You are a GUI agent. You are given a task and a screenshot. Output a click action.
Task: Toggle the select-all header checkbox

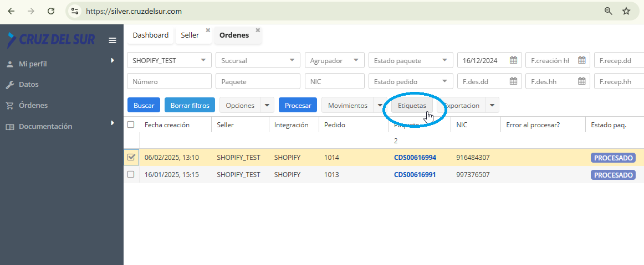(131, 125)
